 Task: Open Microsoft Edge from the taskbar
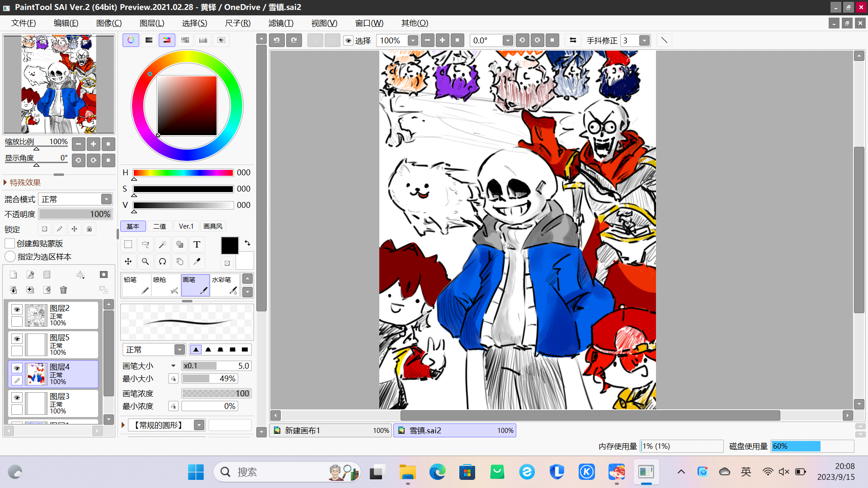click(437, 472)
